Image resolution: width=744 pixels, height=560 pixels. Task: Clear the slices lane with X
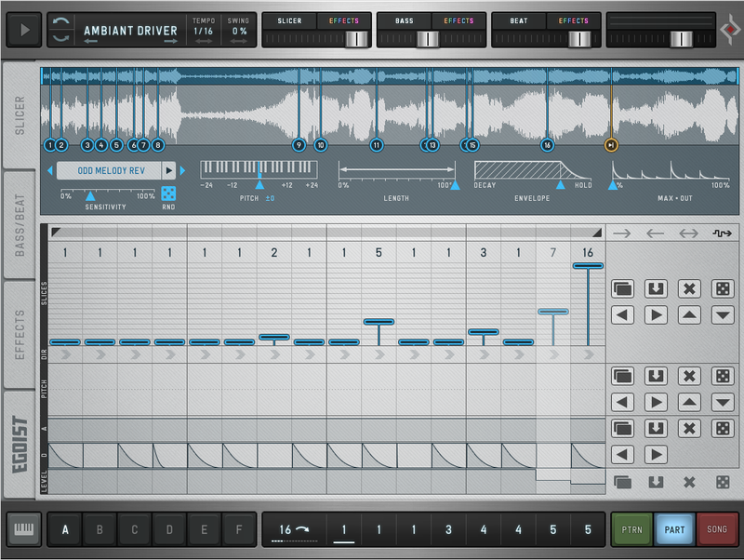[689, 289]
